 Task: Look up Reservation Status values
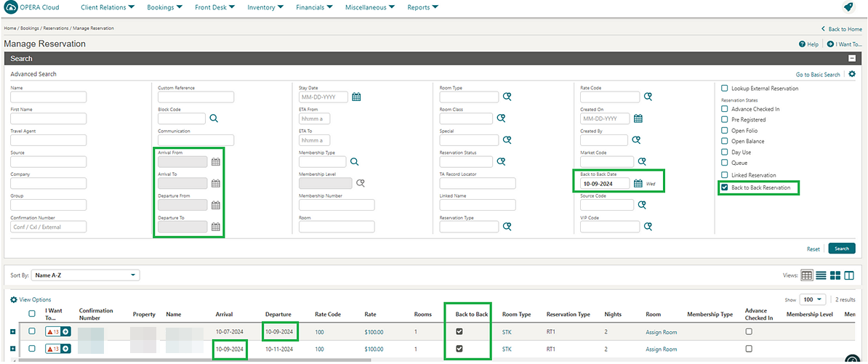(x=500, y=161)
